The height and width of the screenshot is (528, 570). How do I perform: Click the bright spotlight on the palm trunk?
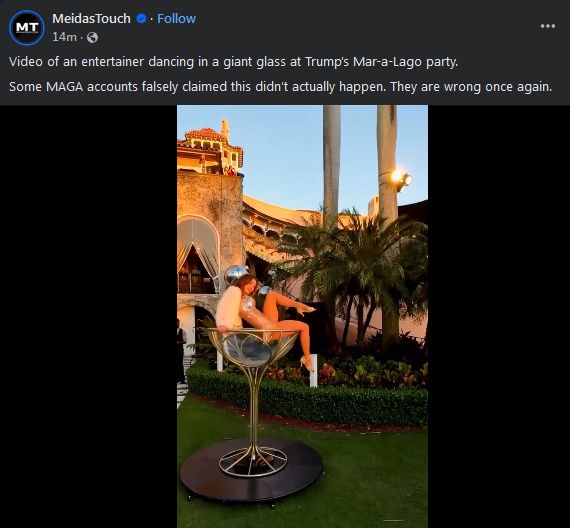coord(401,179)
